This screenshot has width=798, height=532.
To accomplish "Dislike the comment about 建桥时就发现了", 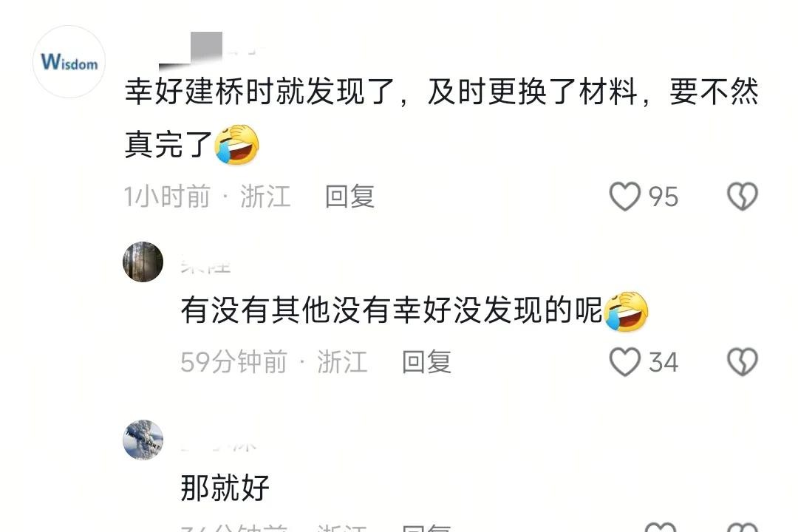I will point(743,197).
